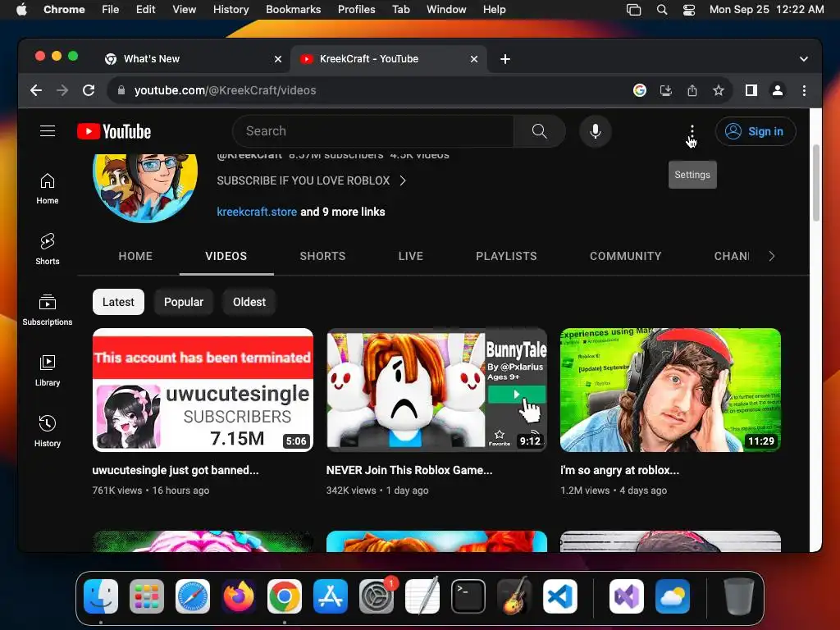Click the KreekCraft channel avatar

145,188
